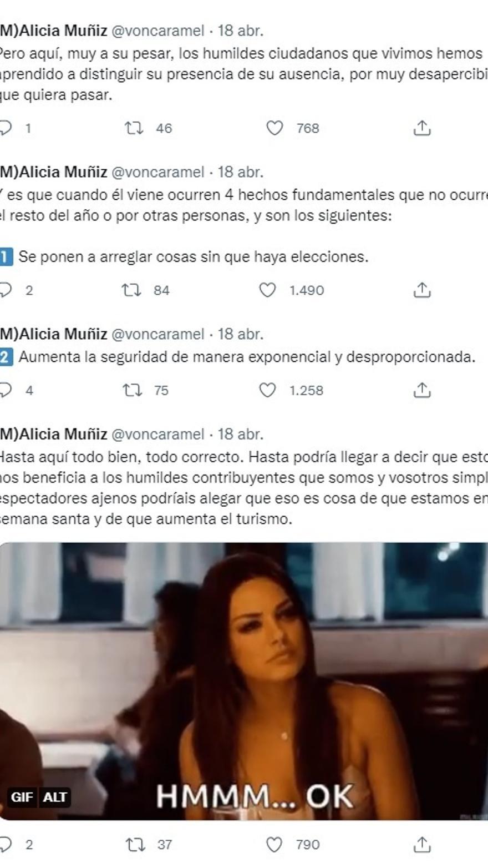Reply to the tweet with 4 replies
The width and height of the screenshot is (488, 868).
(x=6, y=390)
